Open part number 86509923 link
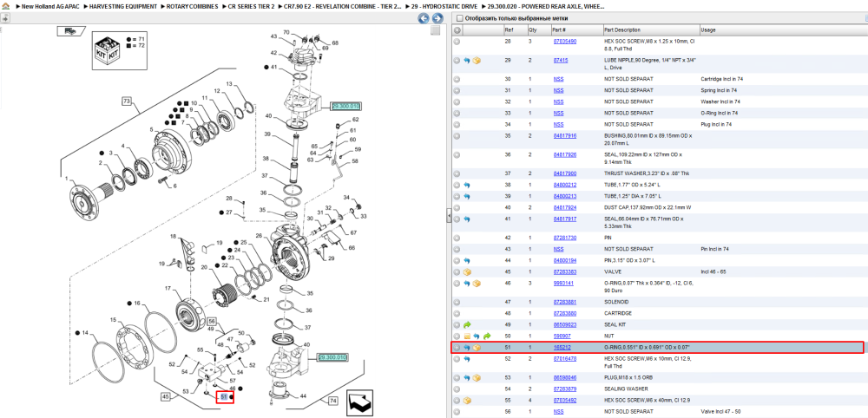This screenshot has height=418, width=868. [x=565, y=324]
